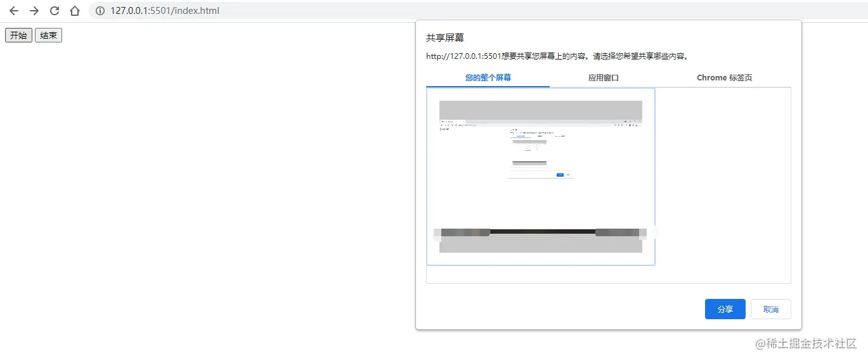Switch to the 您的整个屏幕 tab
The height and width of the screenshot is (361, 868).
488,78
